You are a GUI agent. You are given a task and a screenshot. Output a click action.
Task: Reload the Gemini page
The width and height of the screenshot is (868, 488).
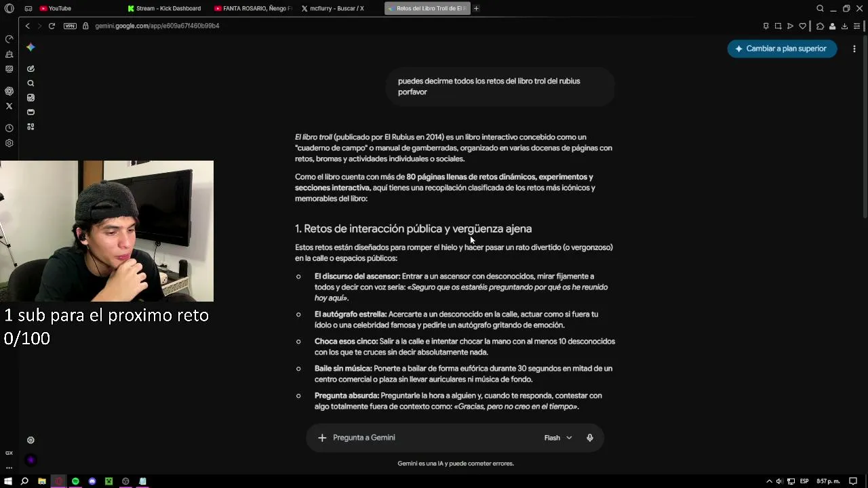click(x=52, y=26)
